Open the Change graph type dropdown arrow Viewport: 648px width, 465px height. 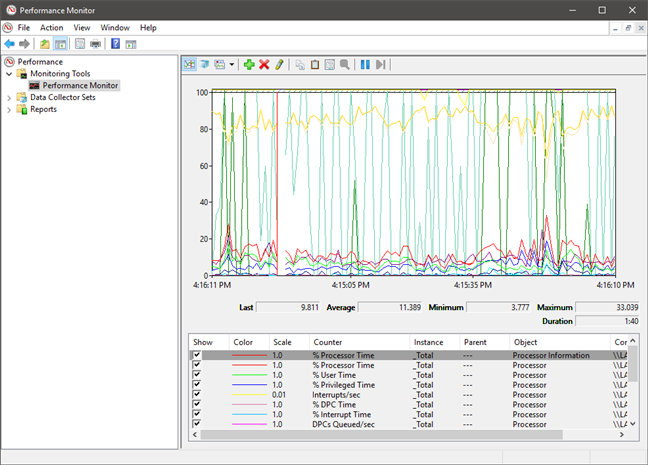232,64
